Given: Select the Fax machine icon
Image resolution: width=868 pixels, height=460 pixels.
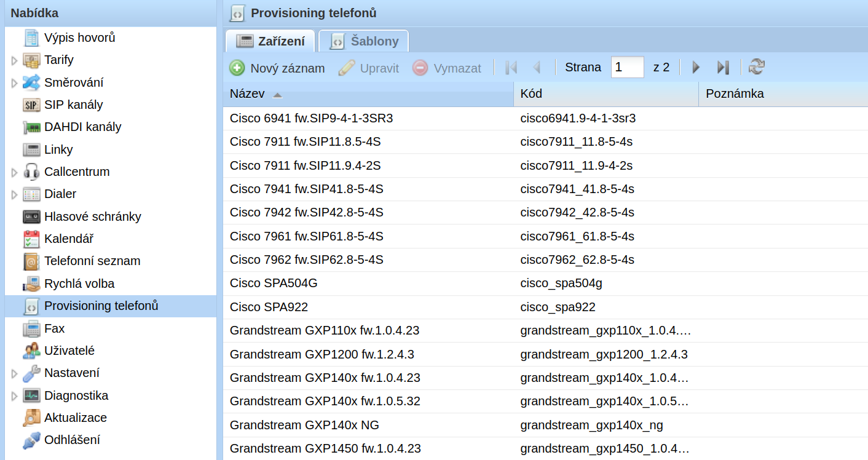Looking at the screenshot, I should click(31, 328).
